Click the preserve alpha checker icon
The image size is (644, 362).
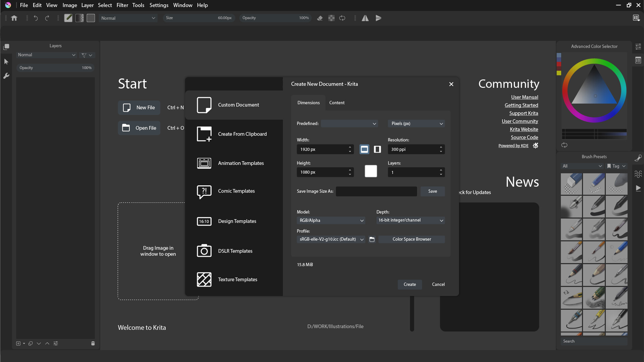point(331,18)
